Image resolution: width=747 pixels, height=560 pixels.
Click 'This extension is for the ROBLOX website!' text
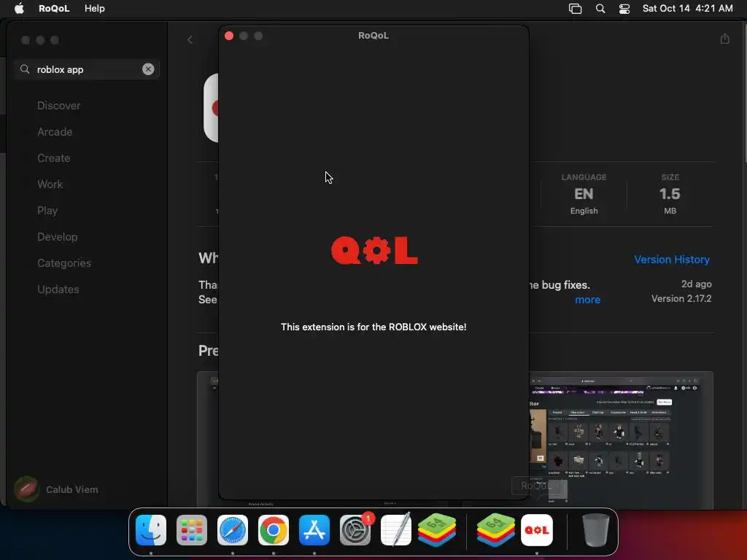373,327
